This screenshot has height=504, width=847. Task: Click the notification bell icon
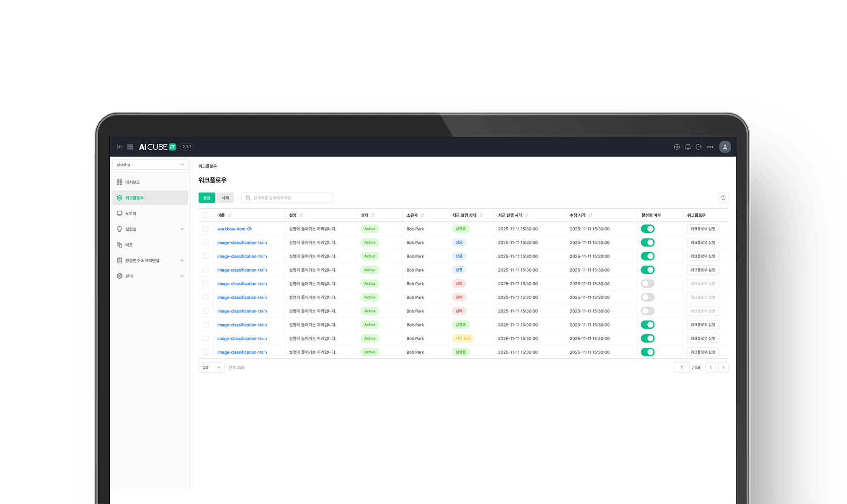coord(688,147)
